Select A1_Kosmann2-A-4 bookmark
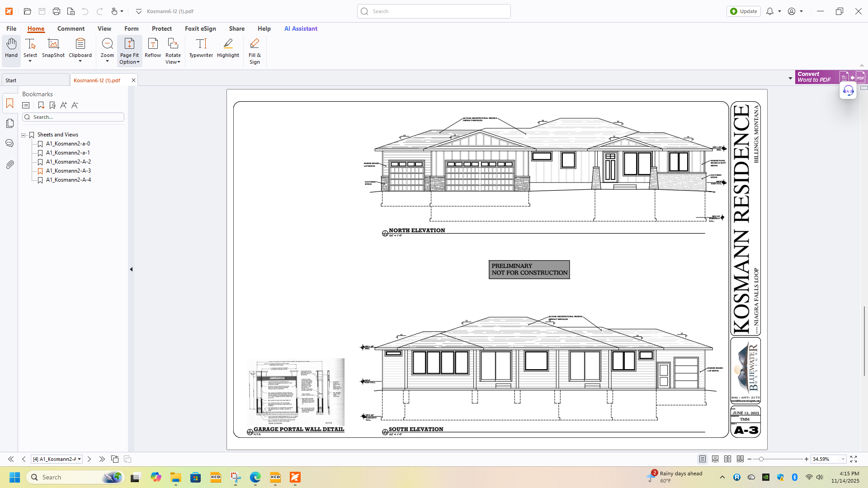The width and height of the screenshot is (868, 488). [68, 180]
